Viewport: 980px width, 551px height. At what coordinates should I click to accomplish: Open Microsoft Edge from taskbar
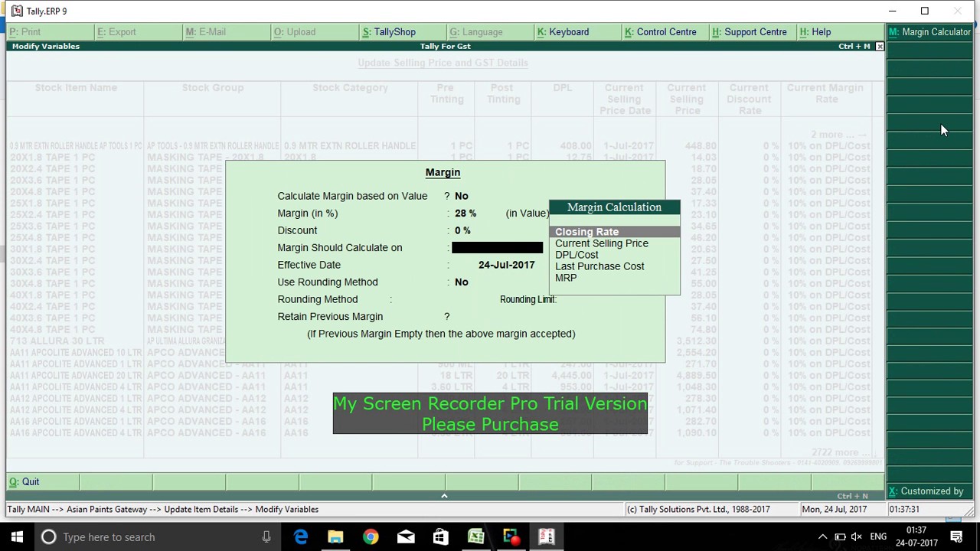click(300, 537)
